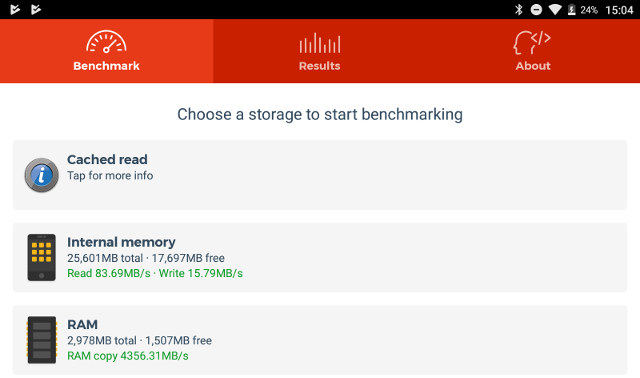Tap the Read 83.69MB/s result text

click(x=109, y=273)
